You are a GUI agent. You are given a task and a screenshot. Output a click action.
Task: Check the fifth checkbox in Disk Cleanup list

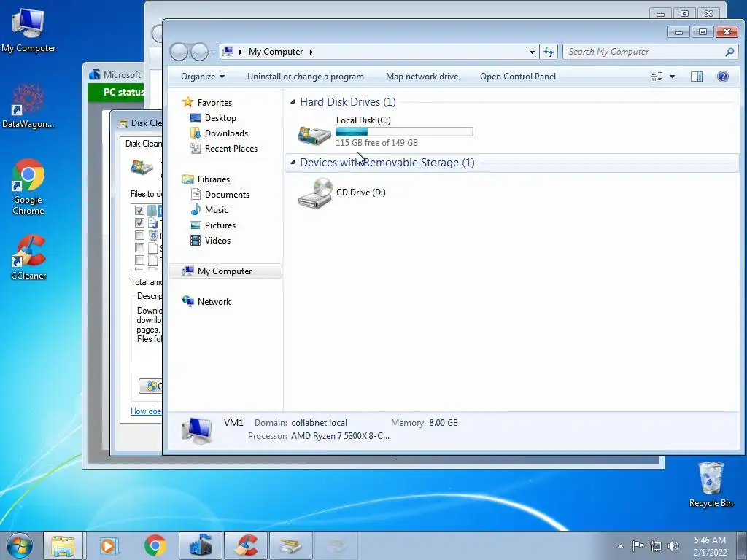pyautogui.click(x=139, y=260)
